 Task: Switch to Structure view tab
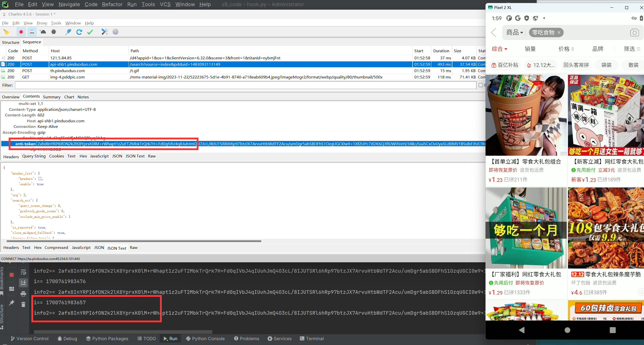click(10, 42)
